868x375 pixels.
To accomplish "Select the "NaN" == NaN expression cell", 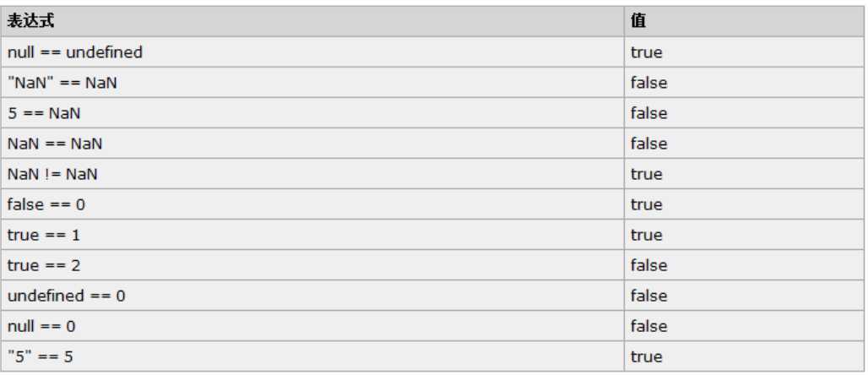I will [x=312, y=83].
